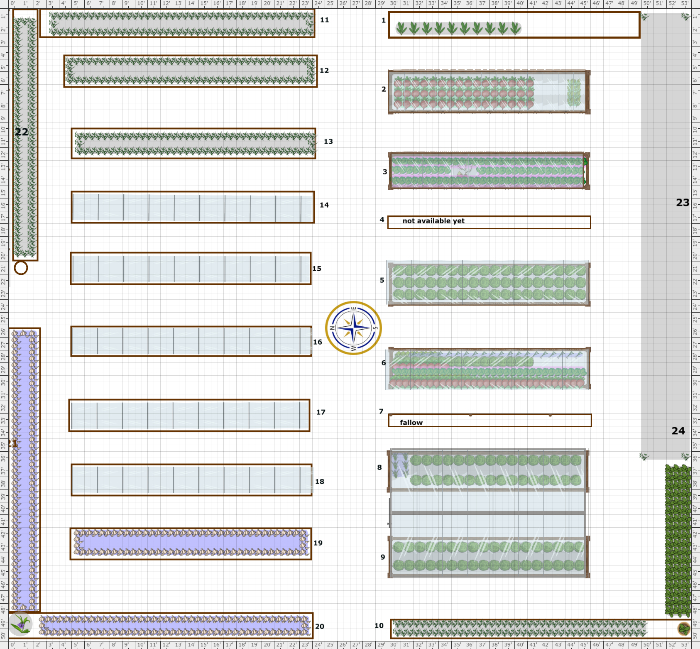
Task: Select the tall vertical bed labeled 22
Action: click(25, 140)
